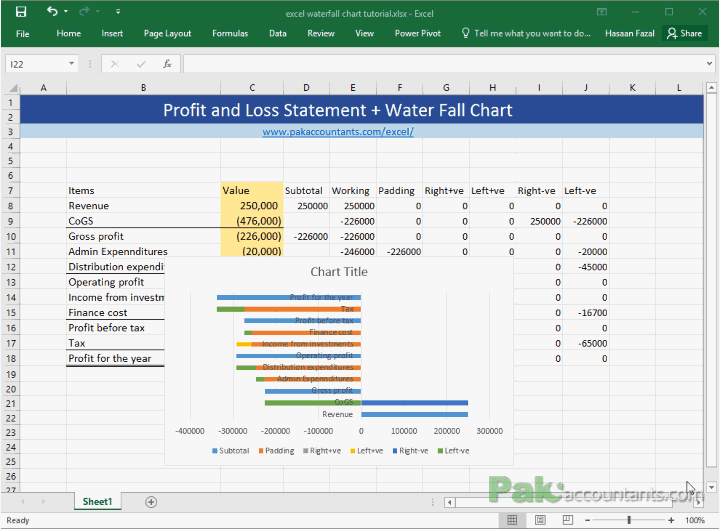Viewport: 720px width, 529px height.
Task: Select the Value header cell
Action: pos(252,191)
